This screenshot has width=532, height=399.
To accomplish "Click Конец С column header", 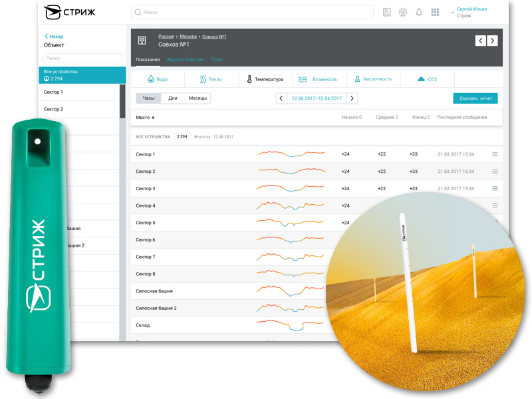I will click(x=421, y=117).
